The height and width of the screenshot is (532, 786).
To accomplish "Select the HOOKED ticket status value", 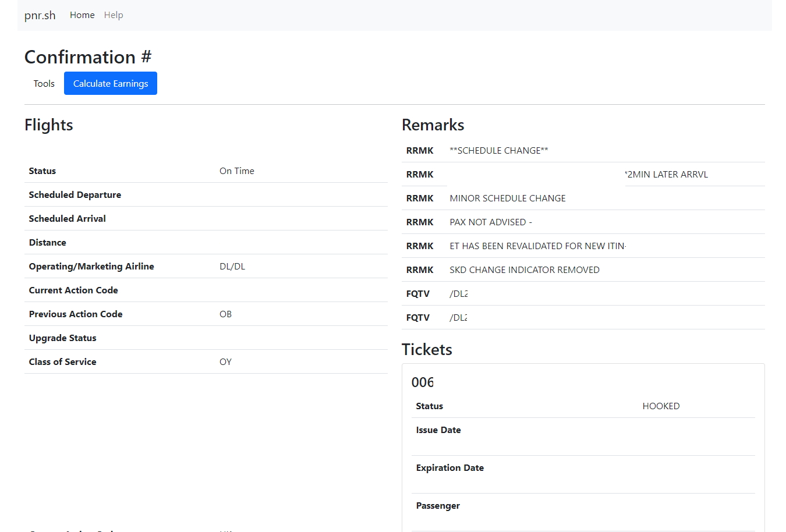I will tap(661, 406).
